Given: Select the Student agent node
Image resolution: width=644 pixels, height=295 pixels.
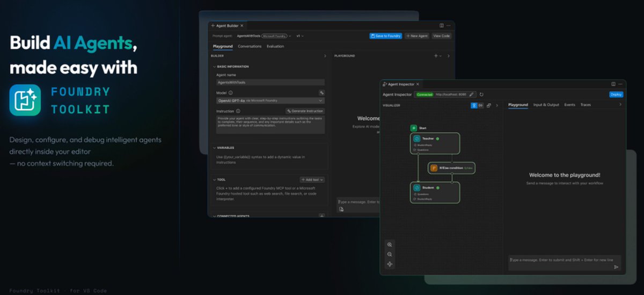Looking at the screenshot, I should click(435, 192).
